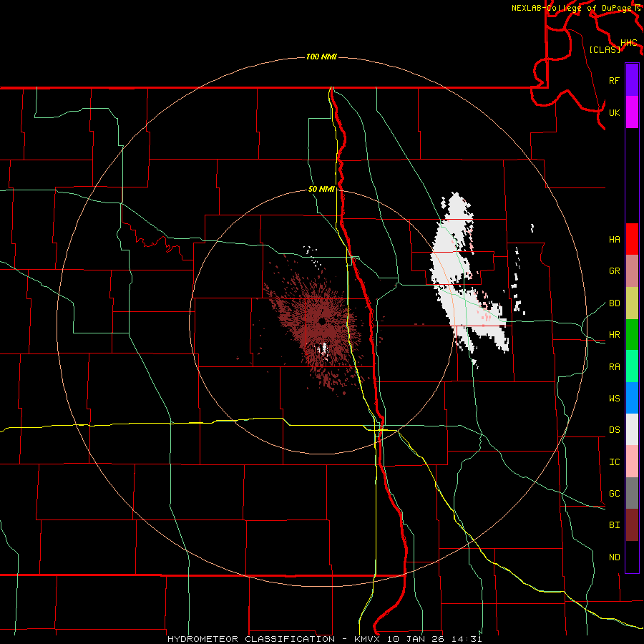The image size is (644, 644).
Task: Click the RF legend label
Action: point(614,80)
